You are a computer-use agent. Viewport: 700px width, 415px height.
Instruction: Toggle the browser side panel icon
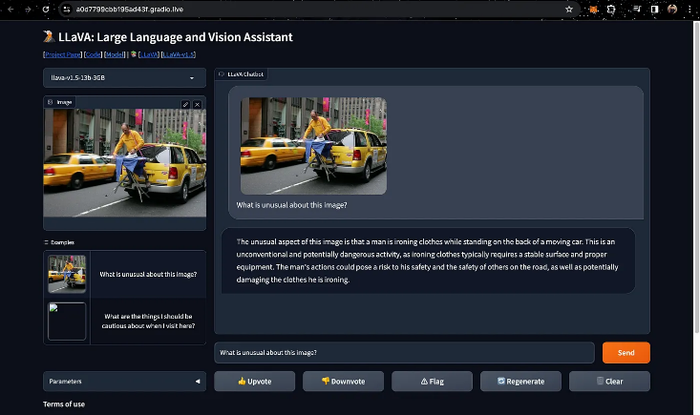654,9
